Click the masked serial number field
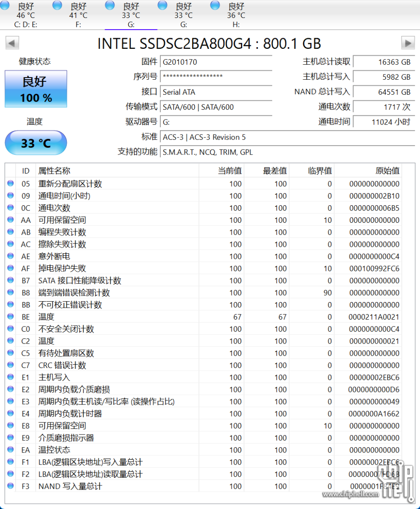 coord(216,77)
